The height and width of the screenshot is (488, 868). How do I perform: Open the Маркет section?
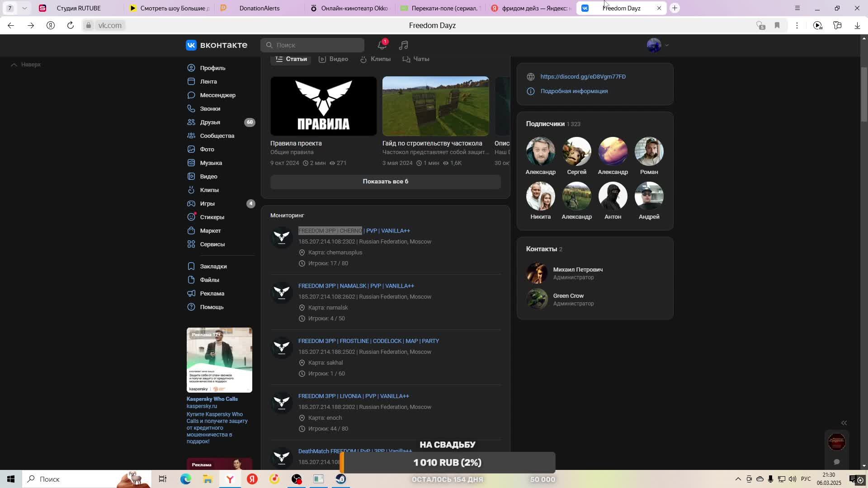(210, 230)
